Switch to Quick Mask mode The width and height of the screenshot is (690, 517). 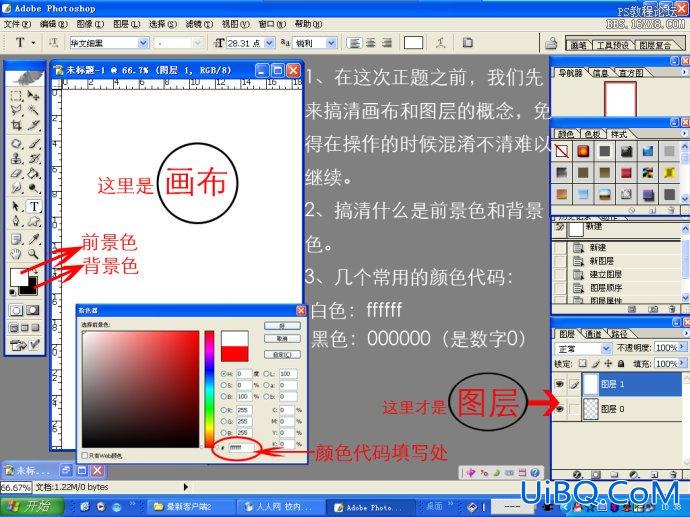(x=33, y=310)
